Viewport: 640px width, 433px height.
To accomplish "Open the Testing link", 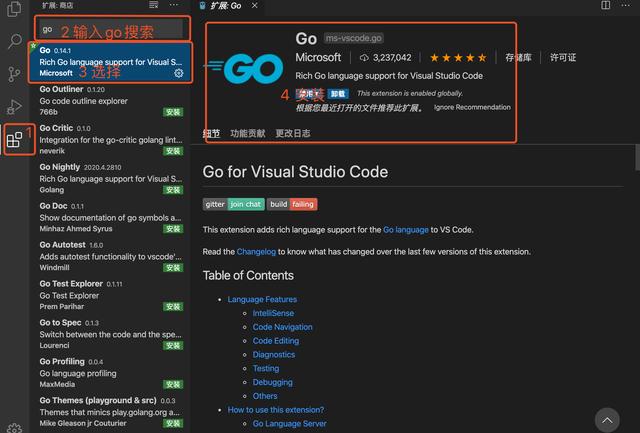I will (x=266, y=369).
